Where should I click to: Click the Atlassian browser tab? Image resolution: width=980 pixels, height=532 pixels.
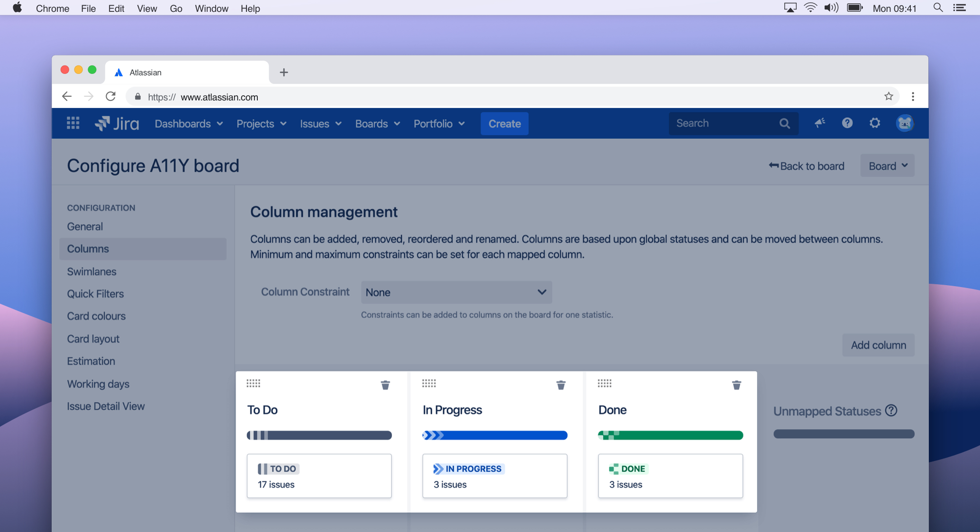point(187,72)
